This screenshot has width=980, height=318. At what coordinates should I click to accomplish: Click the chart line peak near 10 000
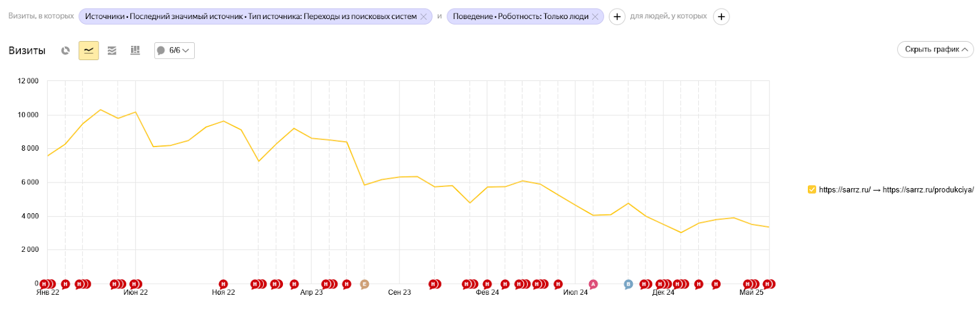pyautogui.click(x=100, y=110)
